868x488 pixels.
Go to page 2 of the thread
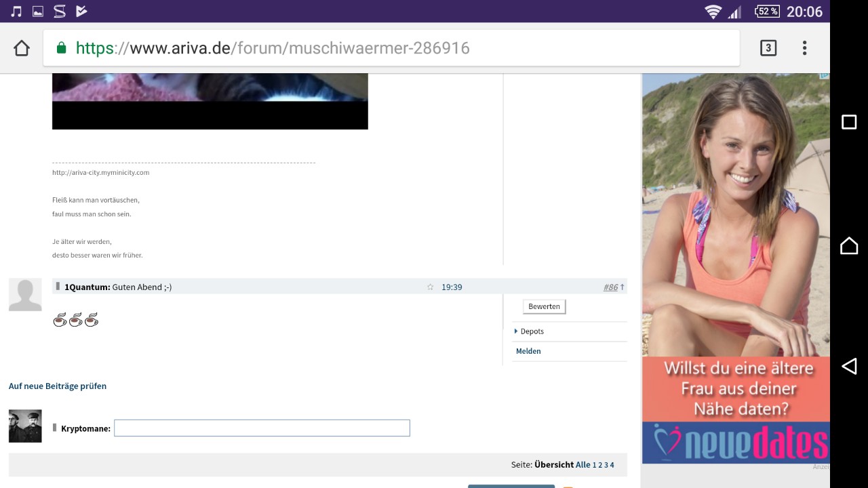click(x=600, y=465)
